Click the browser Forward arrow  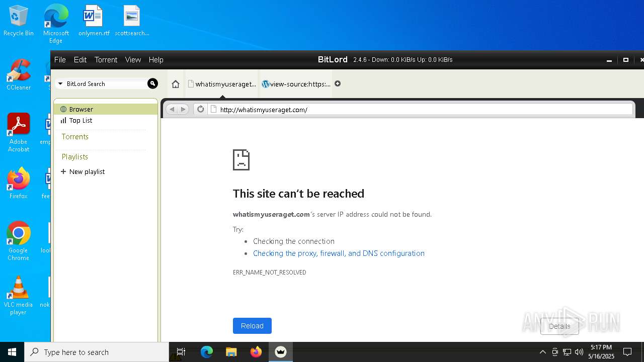tap(183, 109)
